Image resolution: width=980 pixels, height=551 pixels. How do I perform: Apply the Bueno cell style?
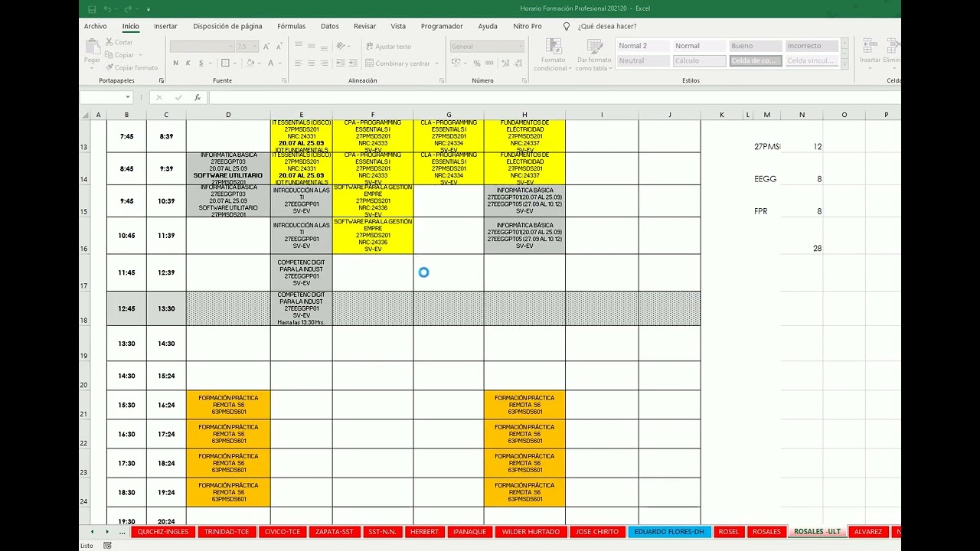754,46
